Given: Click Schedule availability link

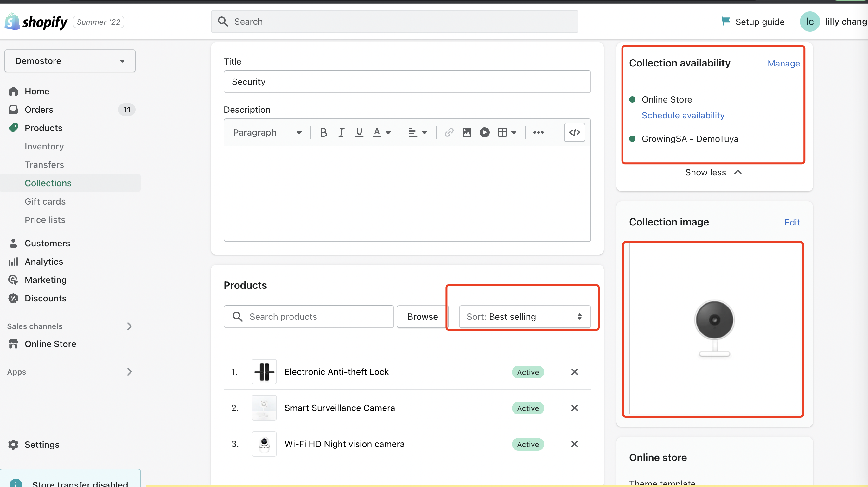Looking at the screenshot, I should (x=683, y=115).
